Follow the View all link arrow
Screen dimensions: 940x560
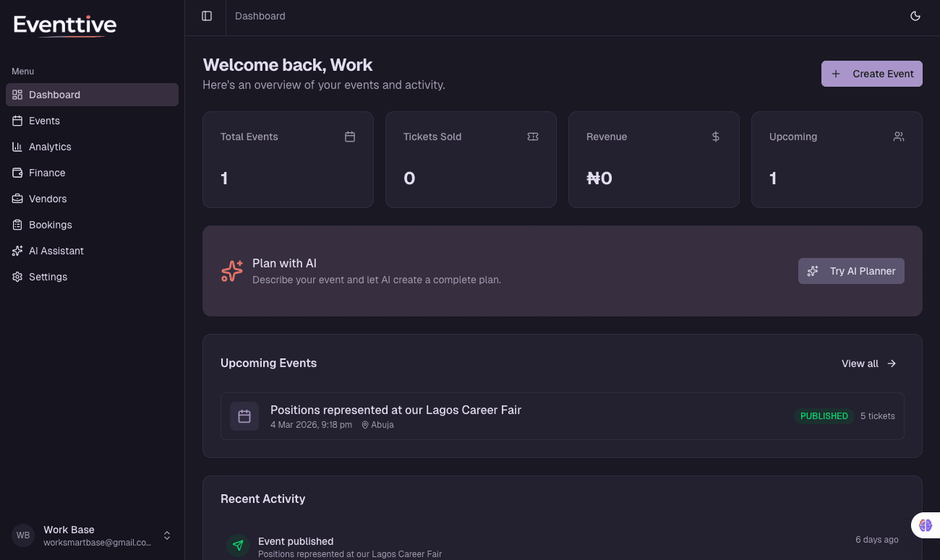pyautogui.click(x=892, y=363)
